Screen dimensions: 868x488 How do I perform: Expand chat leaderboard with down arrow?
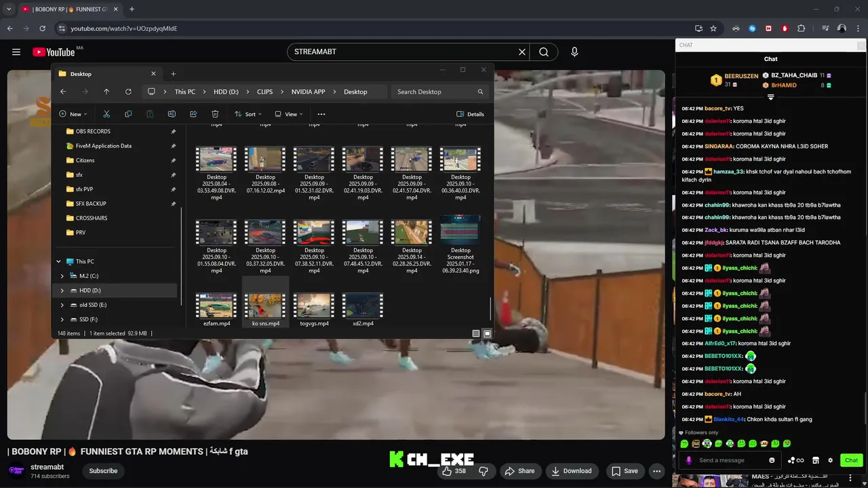[770, 98]
